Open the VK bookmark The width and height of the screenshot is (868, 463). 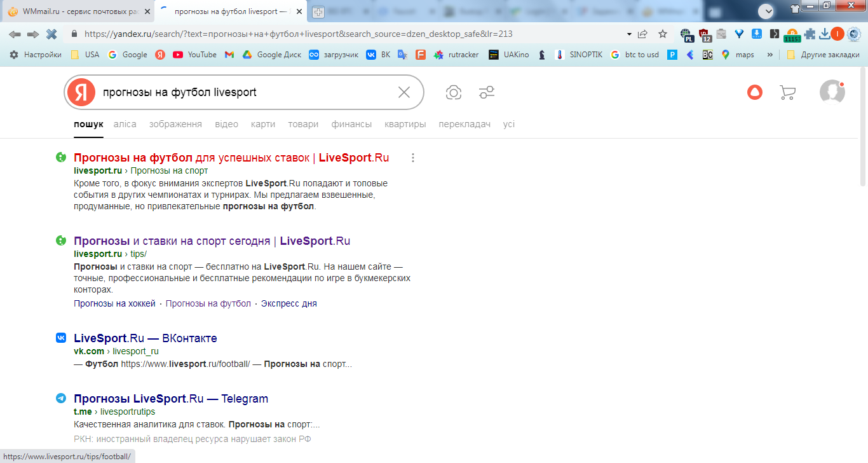pyautogui.click(x=378, y=55)
